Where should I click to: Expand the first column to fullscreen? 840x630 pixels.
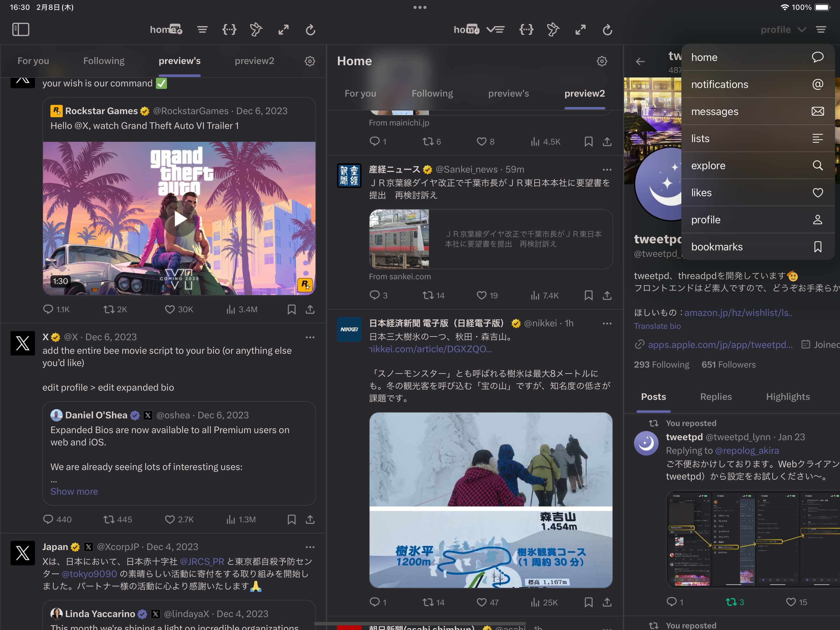(x=283, y=29)
